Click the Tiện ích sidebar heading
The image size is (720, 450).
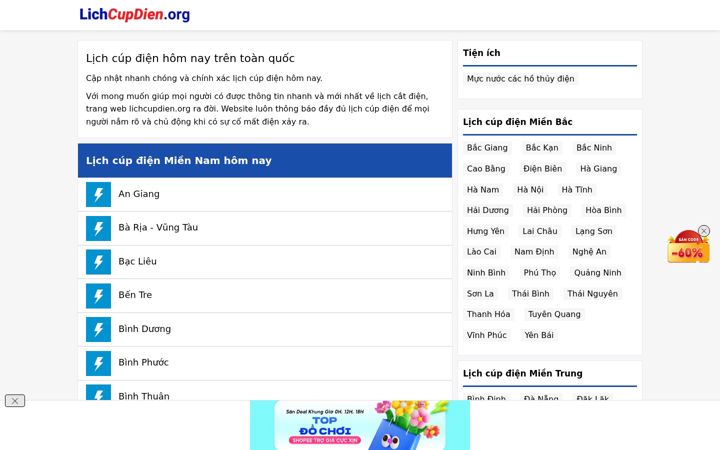[481, 53]
